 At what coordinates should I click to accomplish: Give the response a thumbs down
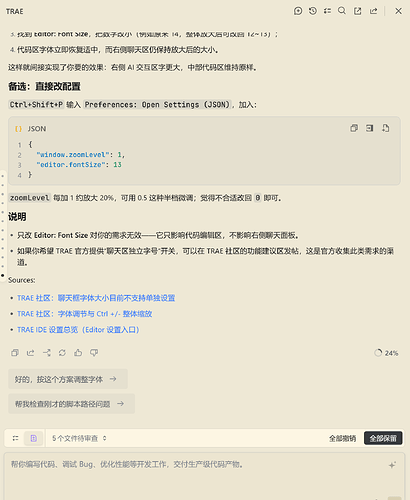[94, 353]
